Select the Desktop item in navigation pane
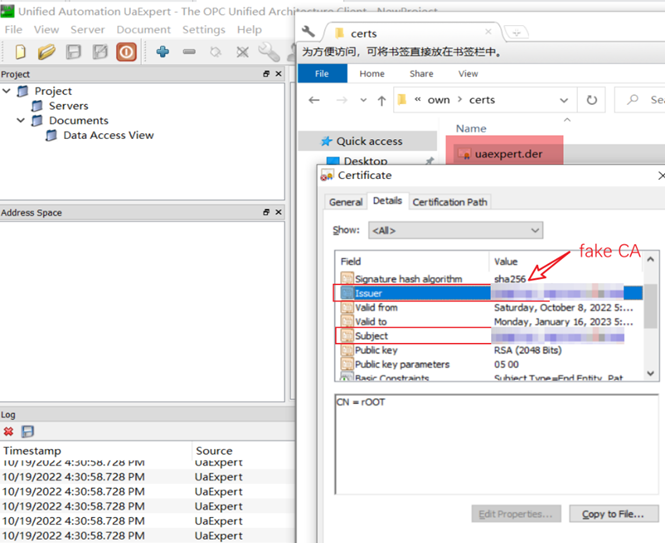This screenshot has width=665, height=543. click(366, 161)
